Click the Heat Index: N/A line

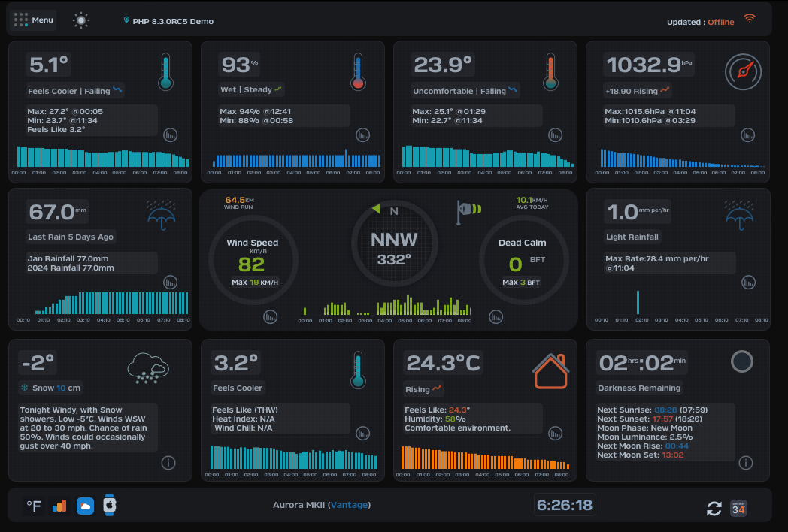coord(244,419)
